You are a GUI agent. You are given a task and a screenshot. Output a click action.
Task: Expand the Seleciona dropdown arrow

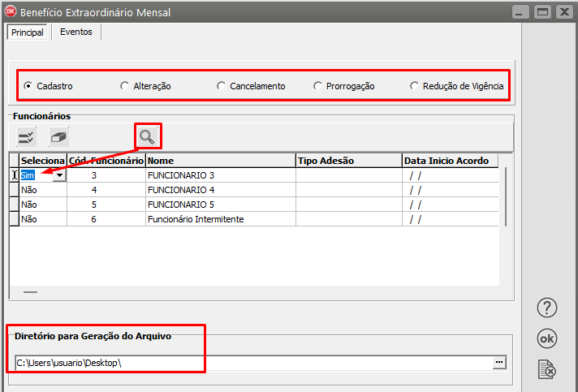click(x=58, y=175)
